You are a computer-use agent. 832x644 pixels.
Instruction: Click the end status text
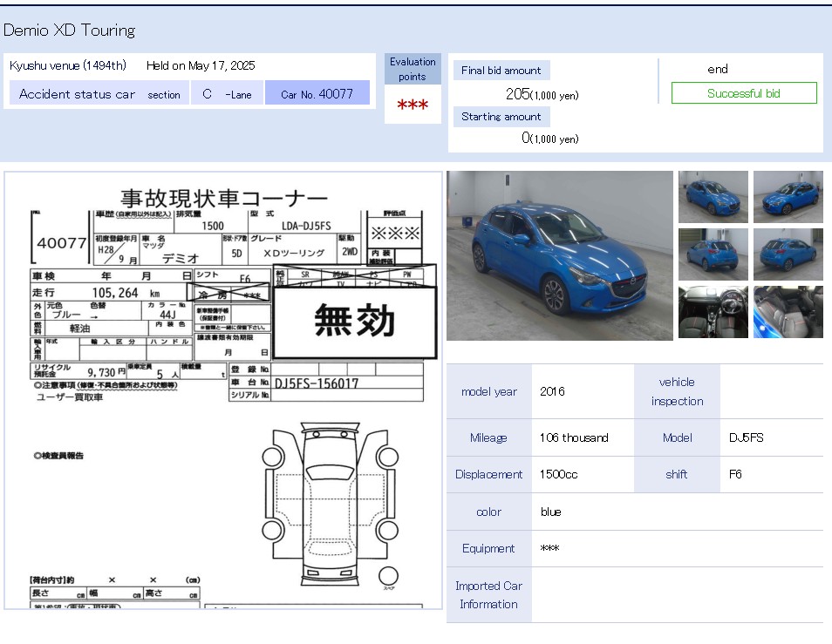tap(718, 69)
